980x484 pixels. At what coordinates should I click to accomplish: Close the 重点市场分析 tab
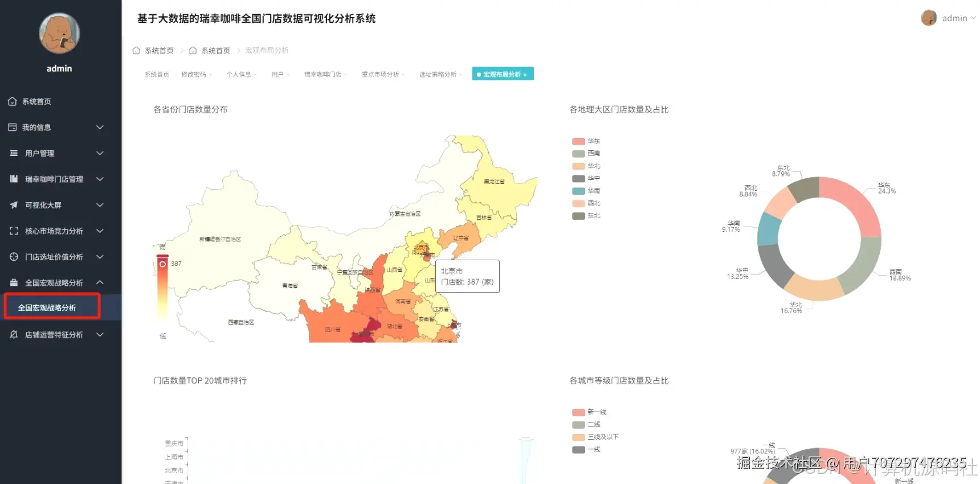[x=403, y=75]
